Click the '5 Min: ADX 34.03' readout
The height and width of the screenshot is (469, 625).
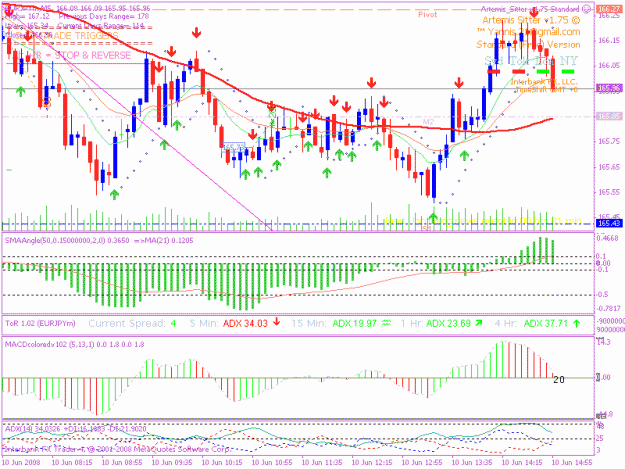click(228, 323)
